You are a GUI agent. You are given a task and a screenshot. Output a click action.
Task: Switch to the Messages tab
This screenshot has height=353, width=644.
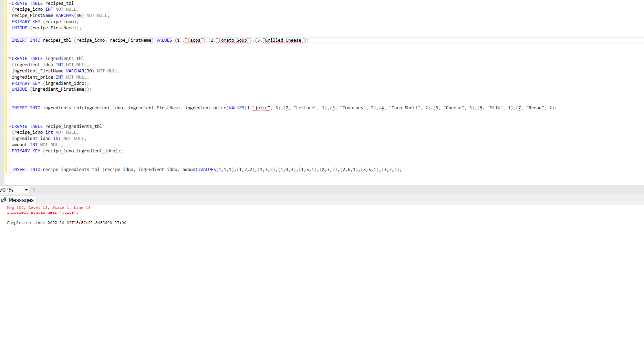[18, 200]
